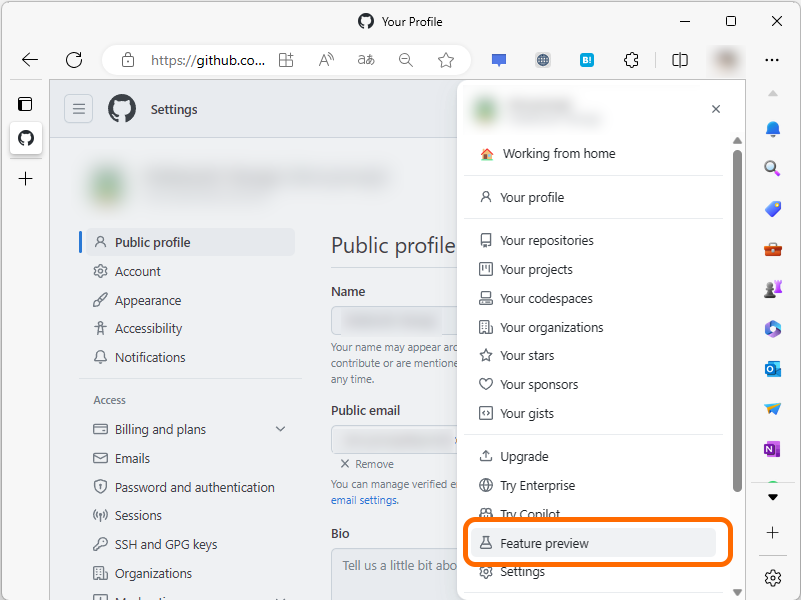Select Try Enterprise
The height and width of the screenshot is (600, 801).
594,485
